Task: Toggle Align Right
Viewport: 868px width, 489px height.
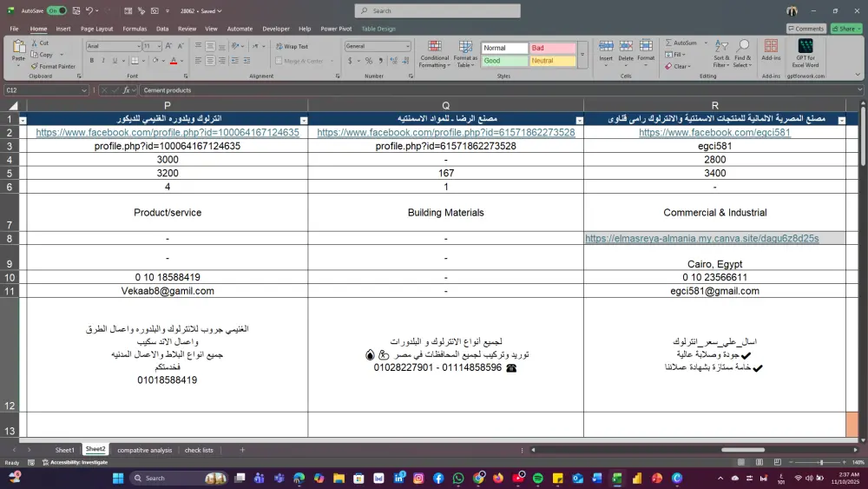Action: (x=221, y=60)
